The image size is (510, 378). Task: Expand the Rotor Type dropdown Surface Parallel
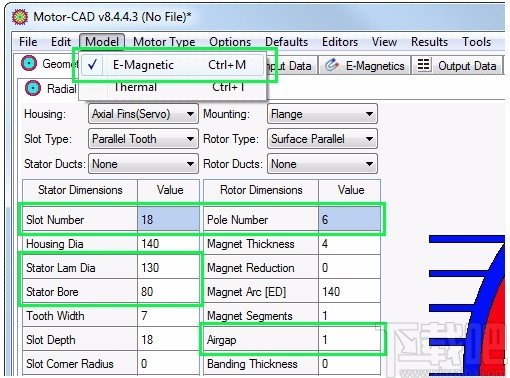click(x=322, y=139)
